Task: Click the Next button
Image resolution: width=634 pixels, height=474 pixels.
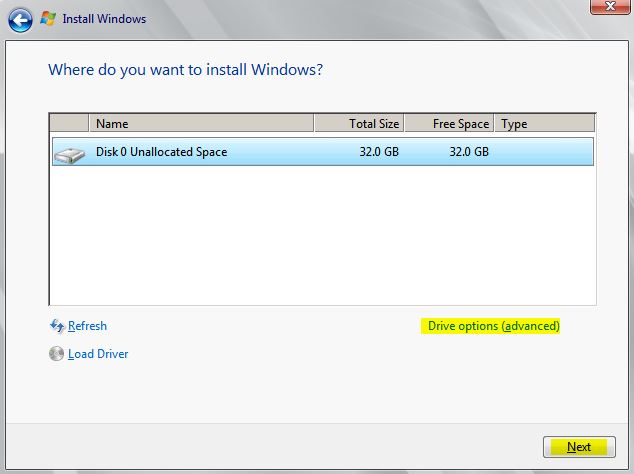Action: pyautogui.click(x=579, y=447)
